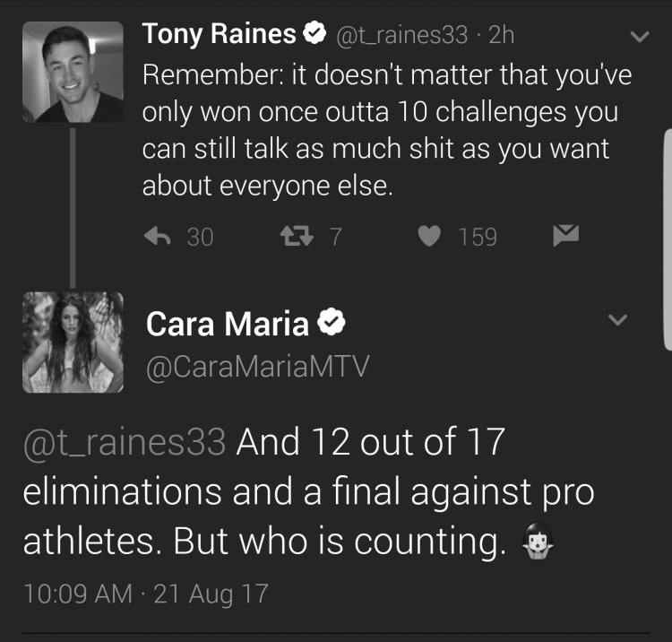Viewport: 672px width, 642px height.
Task: Open the @CaraMariaMTV handle
Action: [x=257, y=367]
